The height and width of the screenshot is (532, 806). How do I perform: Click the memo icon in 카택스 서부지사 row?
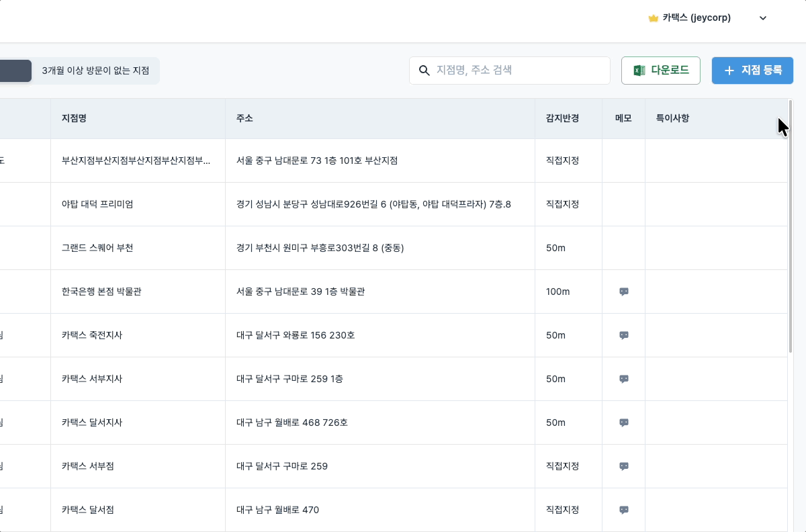point(623,379)
